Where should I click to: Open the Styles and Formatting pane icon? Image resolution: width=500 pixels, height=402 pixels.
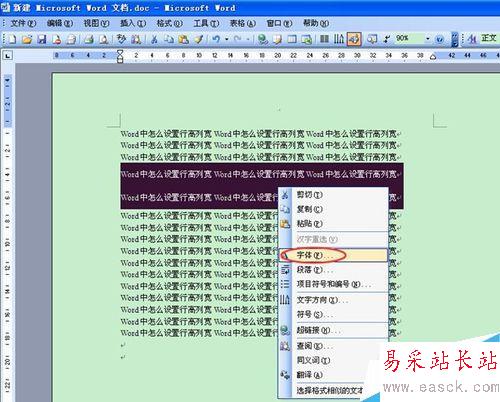pyautogui.click(x=472, y=39)
